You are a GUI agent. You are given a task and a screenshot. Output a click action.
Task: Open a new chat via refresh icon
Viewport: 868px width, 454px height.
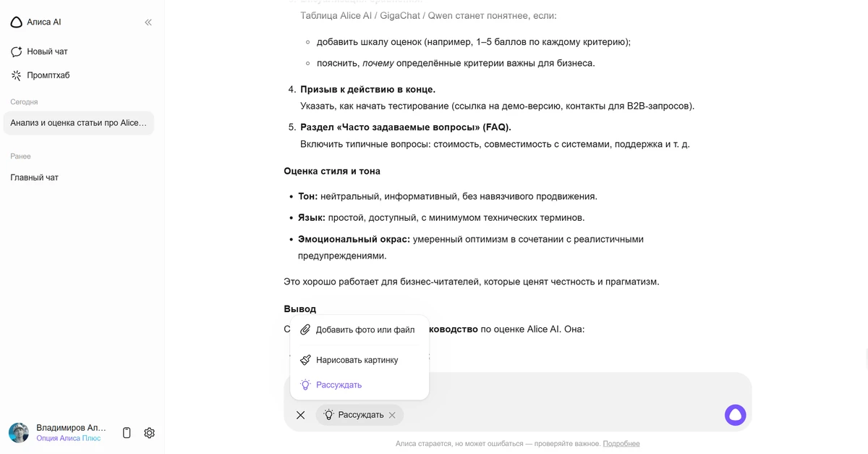[x=16, y=51]
